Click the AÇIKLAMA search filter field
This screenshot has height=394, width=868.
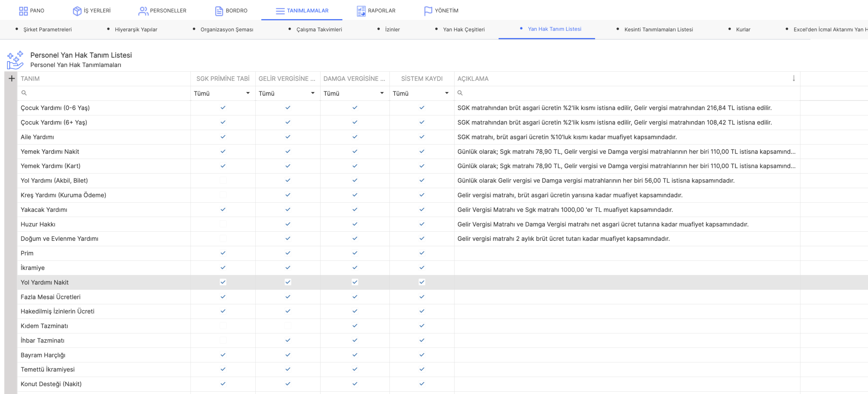[627, 93]
